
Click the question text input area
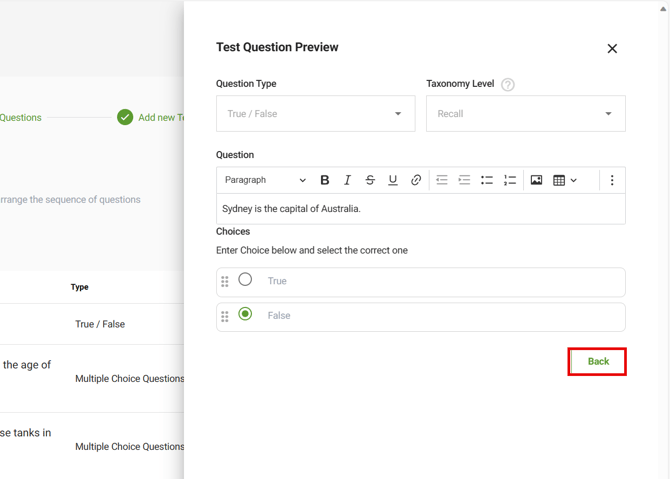pos(420,209)
